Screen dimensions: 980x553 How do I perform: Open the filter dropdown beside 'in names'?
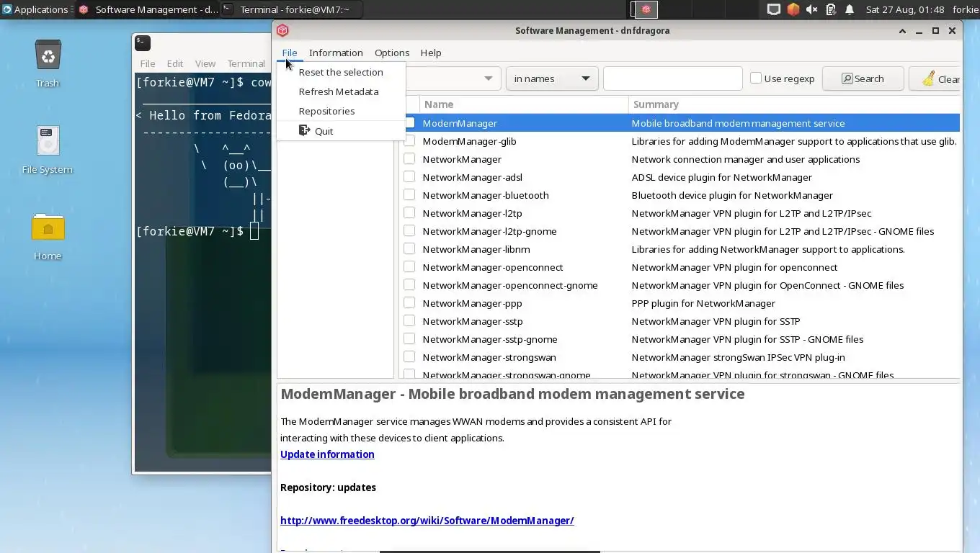[x=453, y=78]
